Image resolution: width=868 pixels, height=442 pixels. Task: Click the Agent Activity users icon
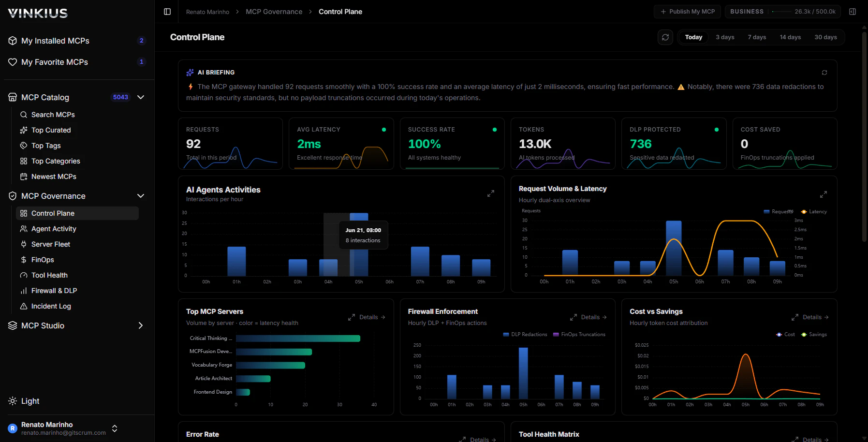coord(23,229)
